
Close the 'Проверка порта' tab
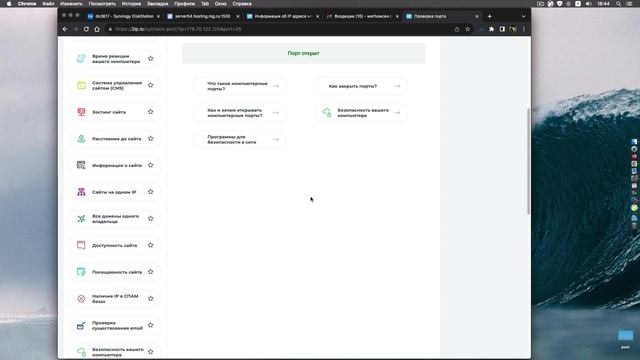point(477,16)
